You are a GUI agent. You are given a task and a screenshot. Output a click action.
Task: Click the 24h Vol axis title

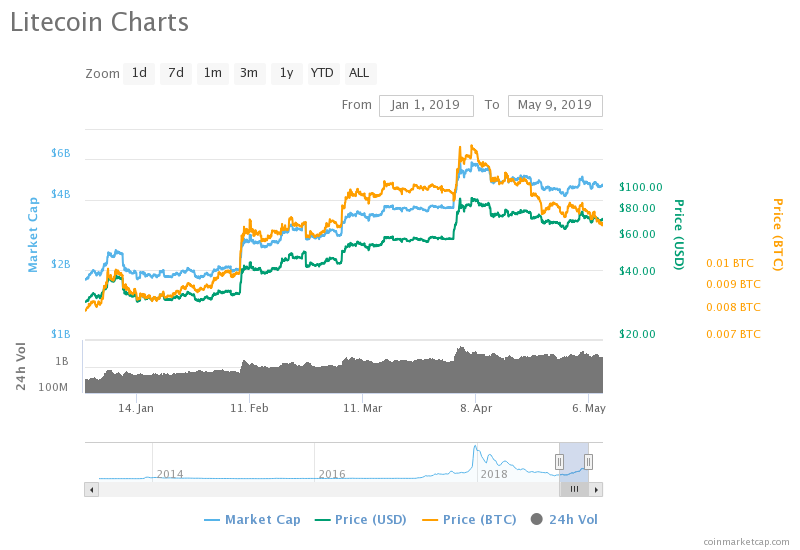(20, 367)
